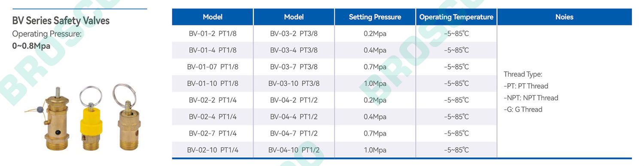Click the 0~0.8Mpa operating pressure text
Viewport: 644px width, 166px height.
pos(31,45)
